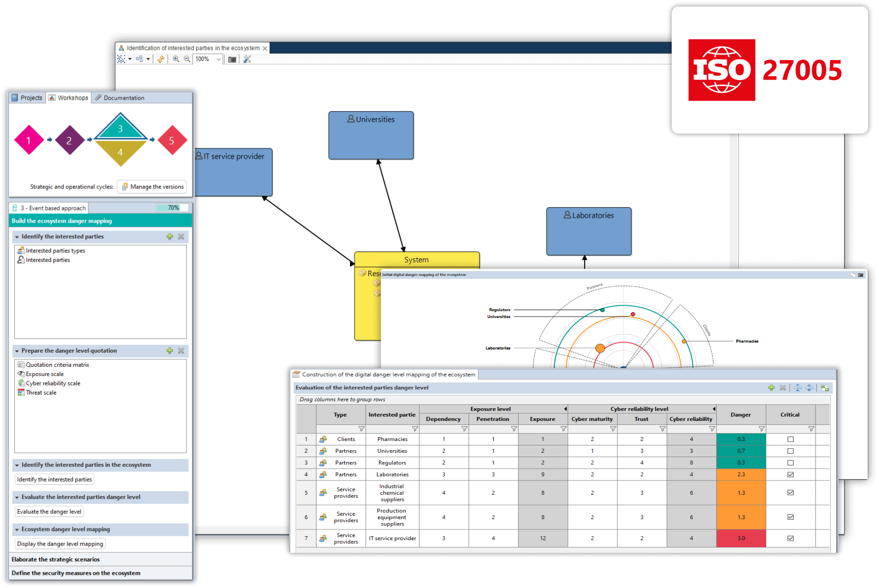Collapse the Prepare the danger level quotation section
The width and height of the screenshot is (879, 588).
point(17,351)
